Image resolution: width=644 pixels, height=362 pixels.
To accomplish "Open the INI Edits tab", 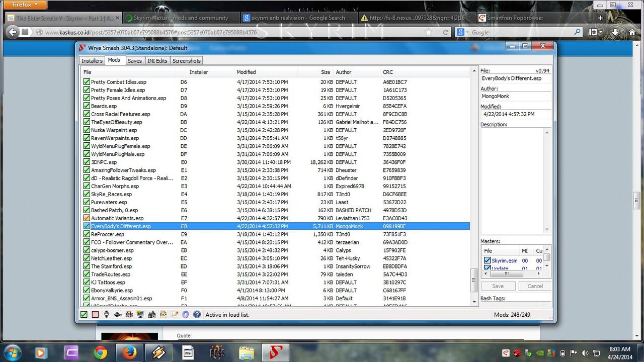I will point(157,61).
